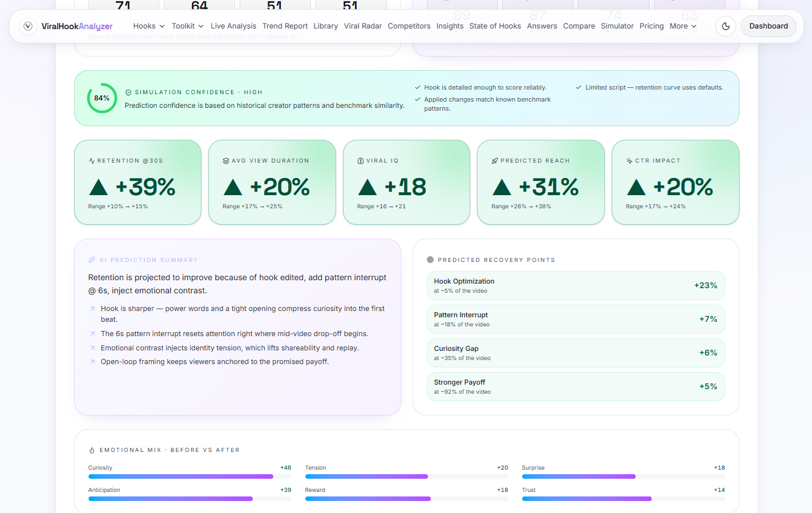The image size is (812, 513).
Task: Click the ViralHookAnalyzer brand name
Action: (77, 26)
